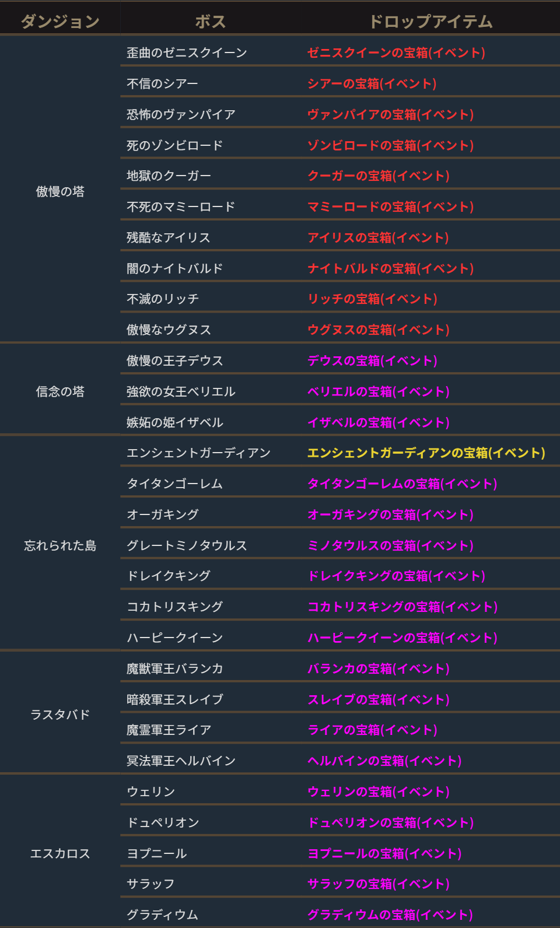Select the エスカロス dungeon cell
The width and height of the screenshot is (560, 928).
[x=60, y=853]
